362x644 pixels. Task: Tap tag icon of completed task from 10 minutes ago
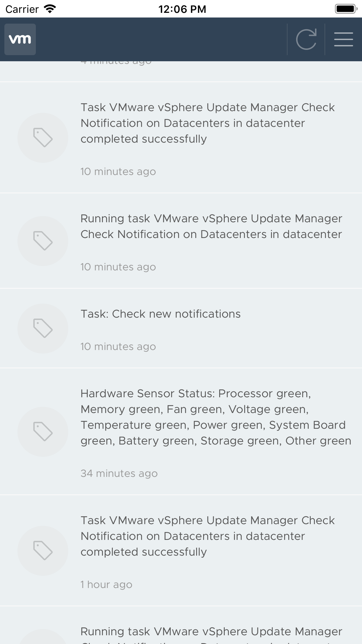[43, 138]
